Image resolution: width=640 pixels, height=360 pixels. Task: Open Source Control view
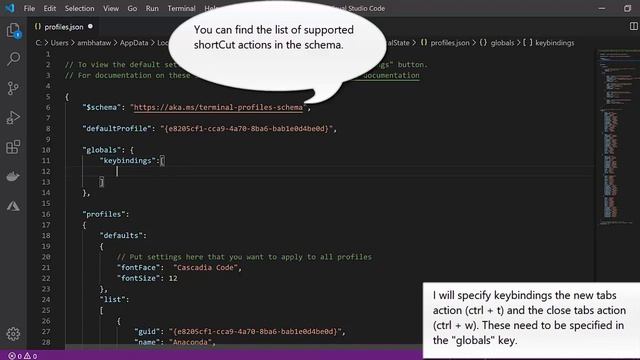pyautogui.click(x=13, y=88)
